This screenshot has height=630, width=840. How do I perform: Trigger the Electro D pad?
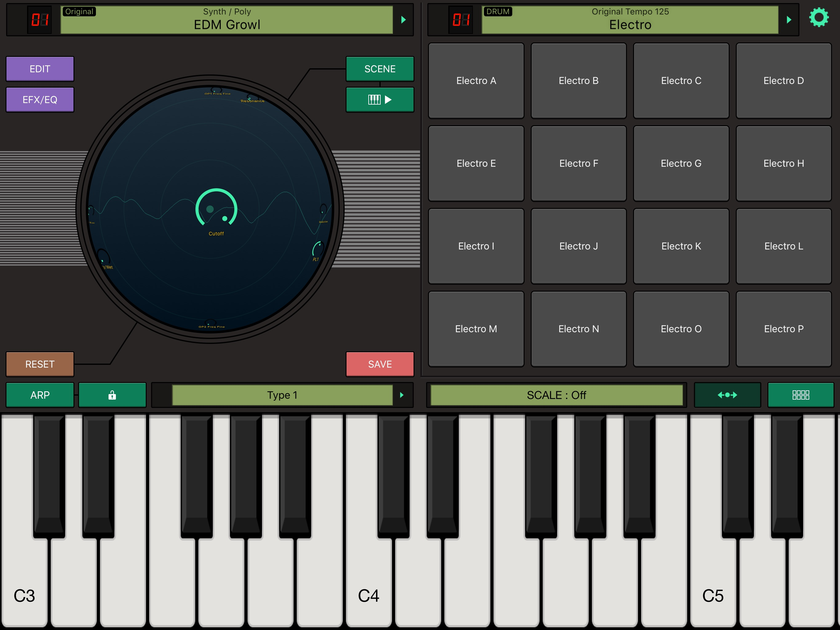pos(784,81)
